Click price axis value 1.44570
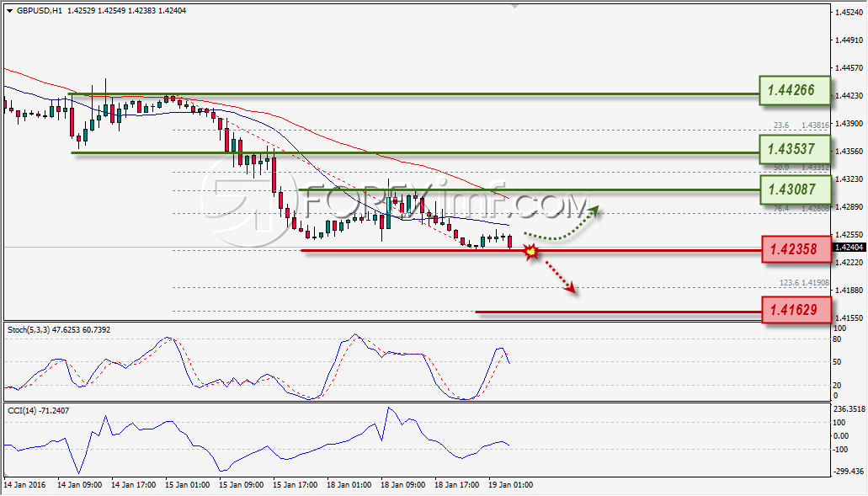Screen dimensions: 868x496 [849, 68]
